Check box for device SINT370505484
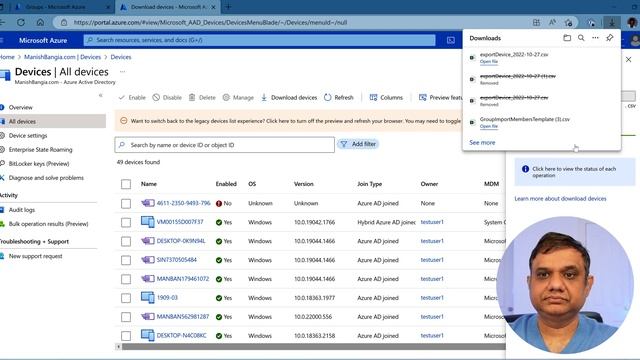The width and height of the screenshot is (640, 360). pyautogui.click(x=126, y=260)
